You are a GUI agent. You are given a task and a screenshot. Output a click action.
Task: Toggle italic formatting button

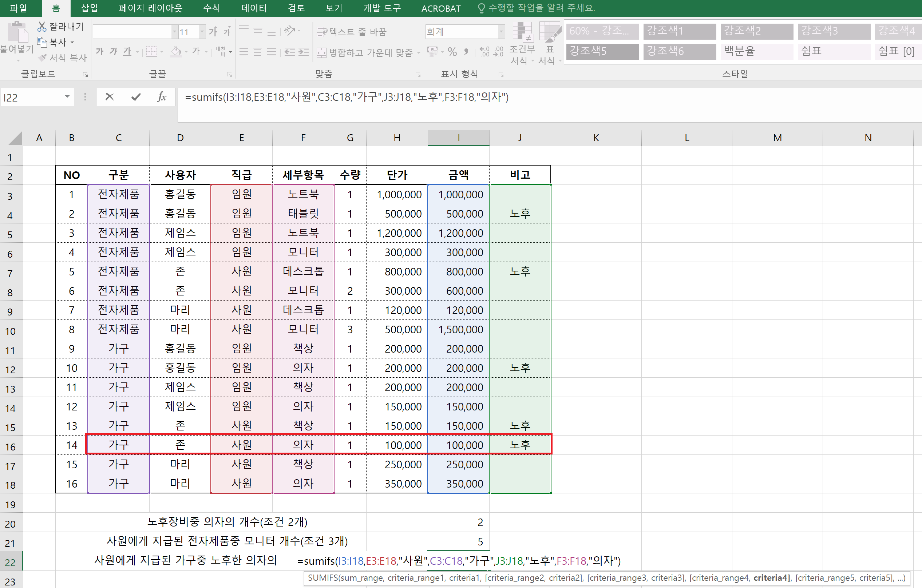tap(113, 51)
